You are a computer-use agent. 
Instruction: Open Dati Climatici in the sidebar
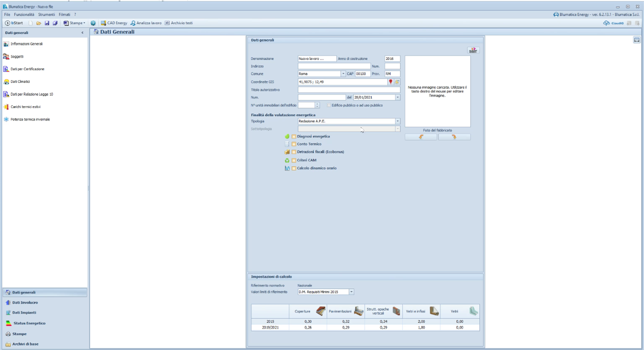(17, 82)
